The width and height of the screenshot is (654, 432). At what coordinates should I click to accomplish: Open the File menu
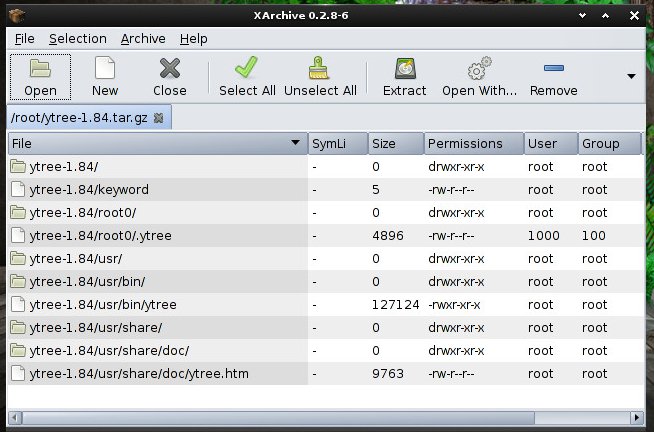(25, 39)
